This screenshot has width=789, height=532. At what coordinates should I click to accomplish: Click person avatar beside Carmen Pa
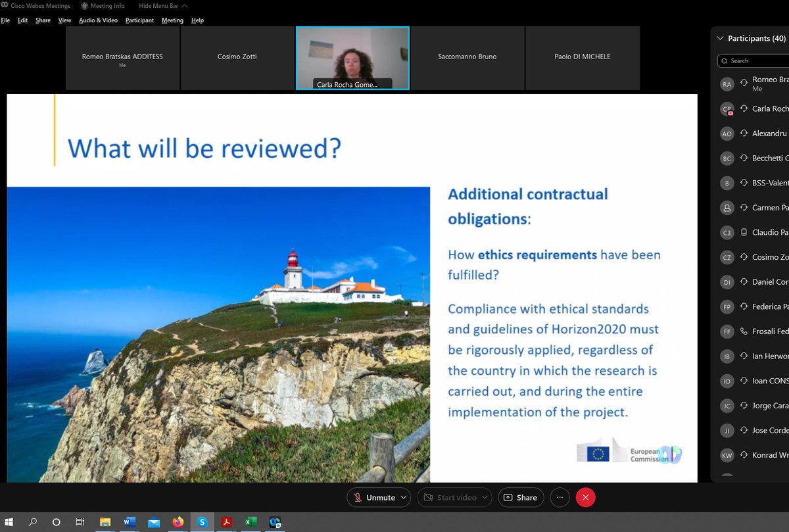tap(727, 208)
